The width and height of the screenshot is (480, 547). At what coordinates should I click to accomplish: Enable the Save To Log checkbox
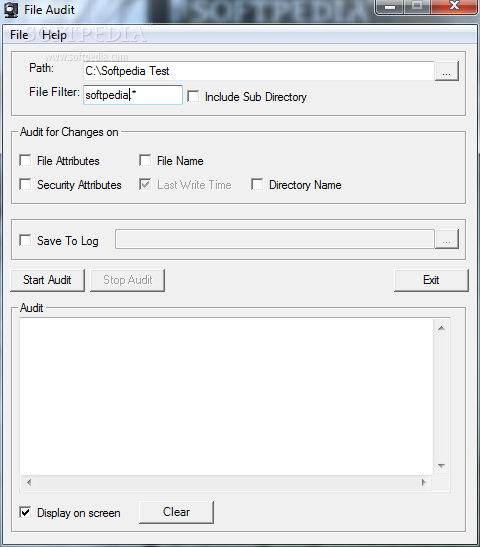click(25, 240)
